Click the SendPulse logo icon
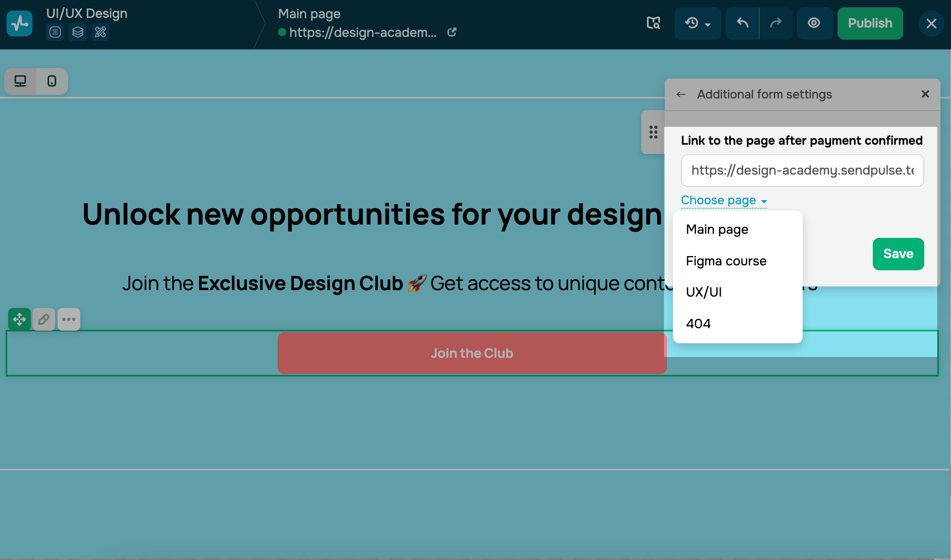The height and width of the screenshot is (560, 951). coord(19,24)
